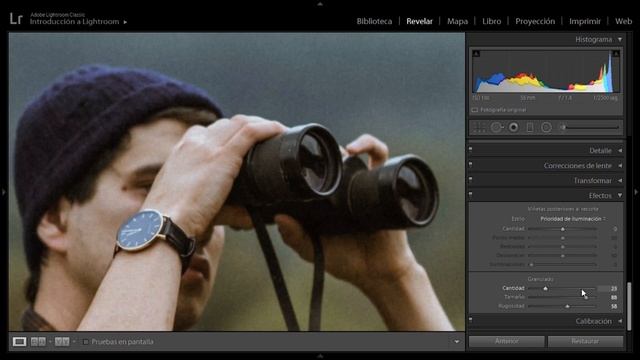Screen dimensions: 640x360
Task: Click the Anterior button
Action: (507, 341)
